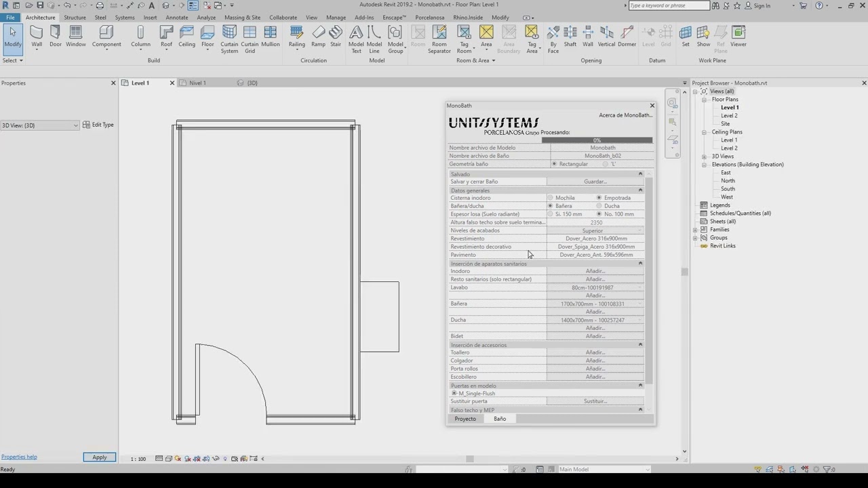Collapse the Datos generales section
Image resolution: width=868 pixels, height=488 pixels.
640,190
